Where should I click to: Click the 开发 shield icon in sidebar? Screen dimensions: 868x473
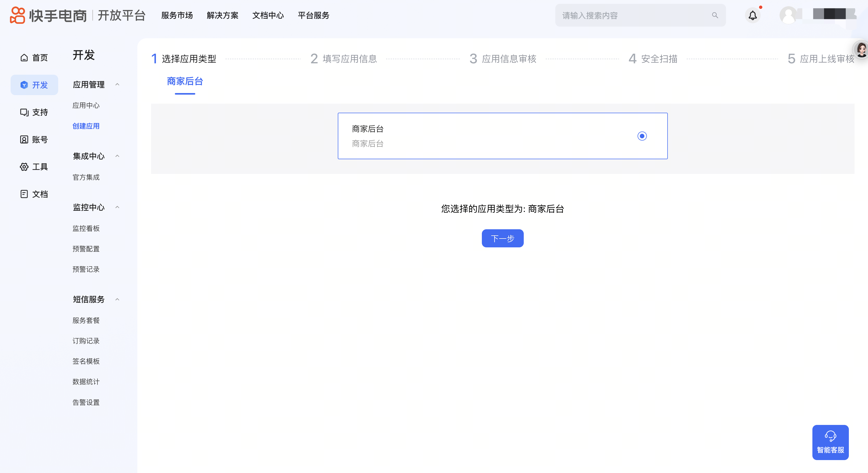click(x=24, y=85)
